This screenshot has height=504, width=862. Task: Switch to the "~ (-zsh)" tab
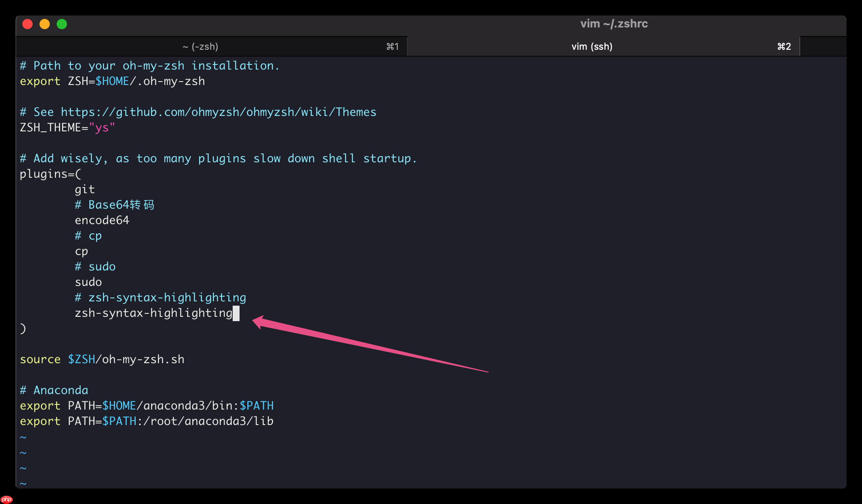[x=200, y=46]
